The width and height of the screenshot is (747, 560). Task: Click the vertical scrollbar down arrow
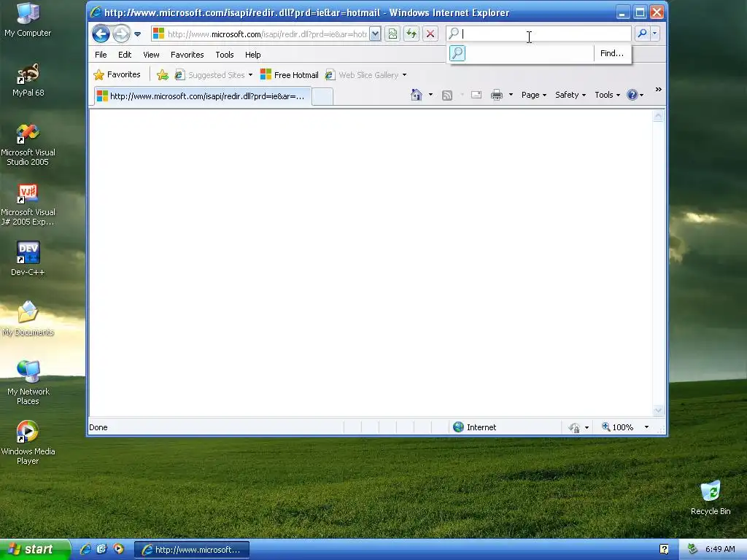pos(658,411)
